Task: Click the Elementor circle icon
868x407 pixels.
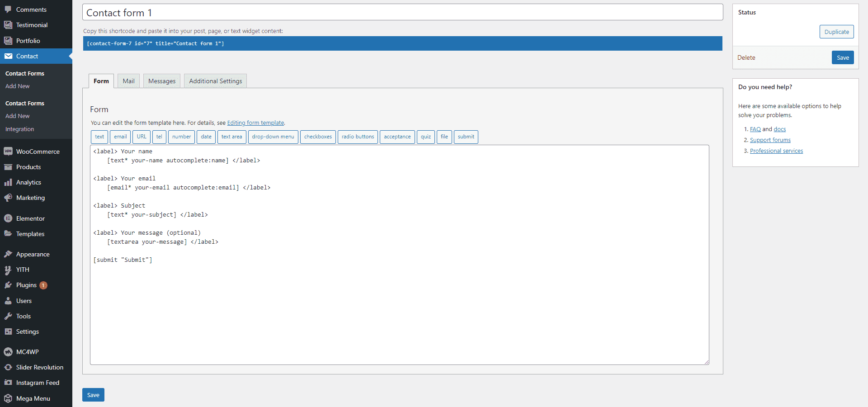Action: point(8,218)
